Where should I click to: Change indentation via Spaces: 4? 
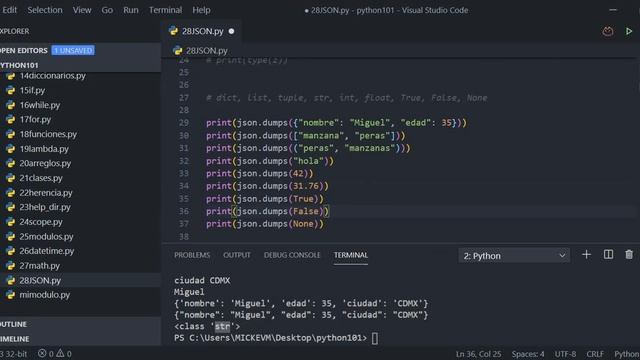point(528,354)
